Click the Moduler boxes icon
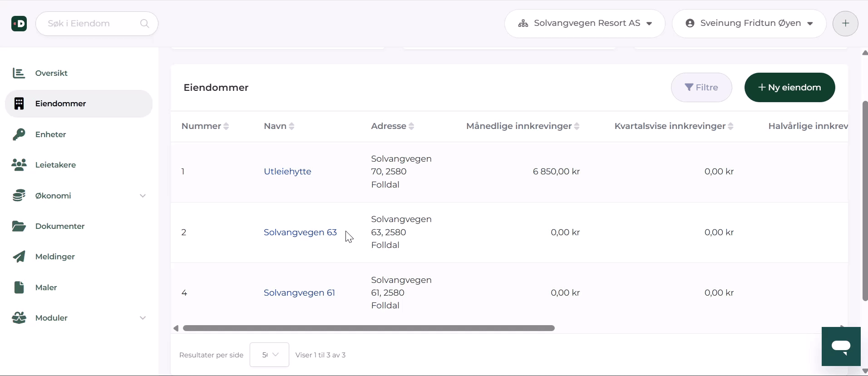The height and width of the screenshot is (376, 868). [19, 318]
